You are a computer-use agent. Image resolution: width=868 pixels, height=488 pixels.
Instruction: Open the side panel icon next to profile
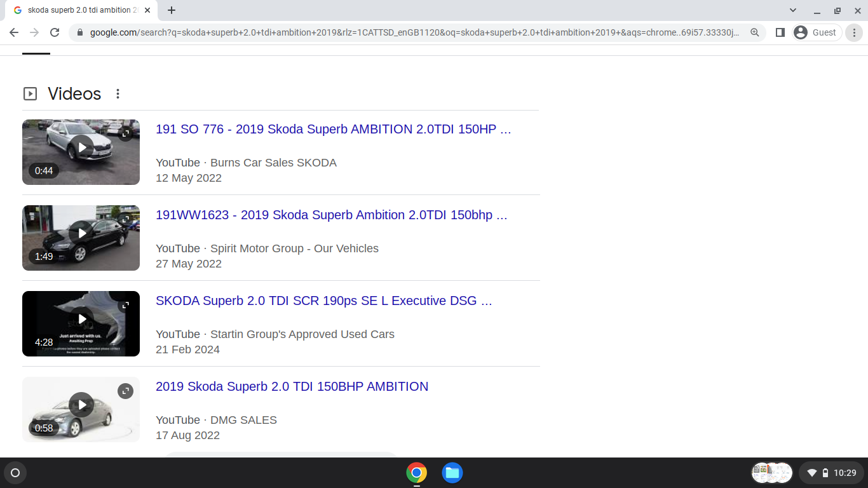[x=780, y=32]
